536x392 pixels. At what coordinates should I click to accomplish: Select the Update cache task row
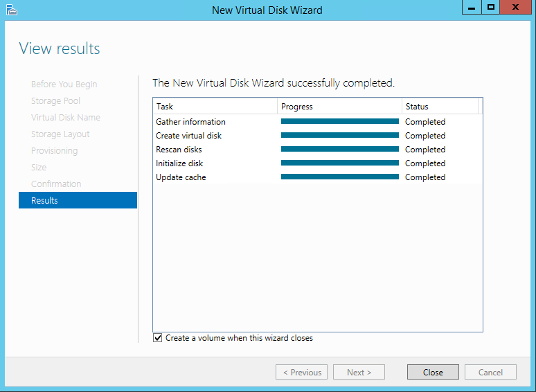click(x=318, y=177)
